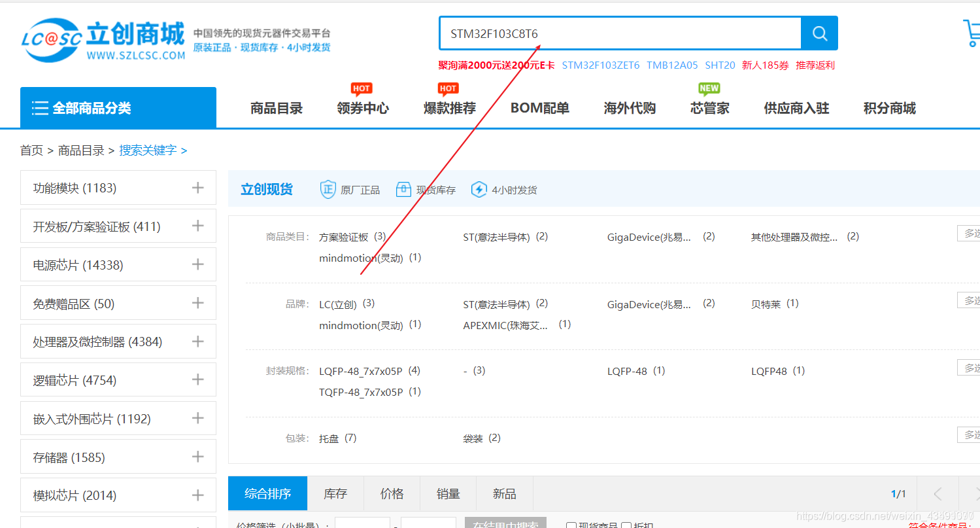Go to previous results page arrow

[x=938, y=494]
